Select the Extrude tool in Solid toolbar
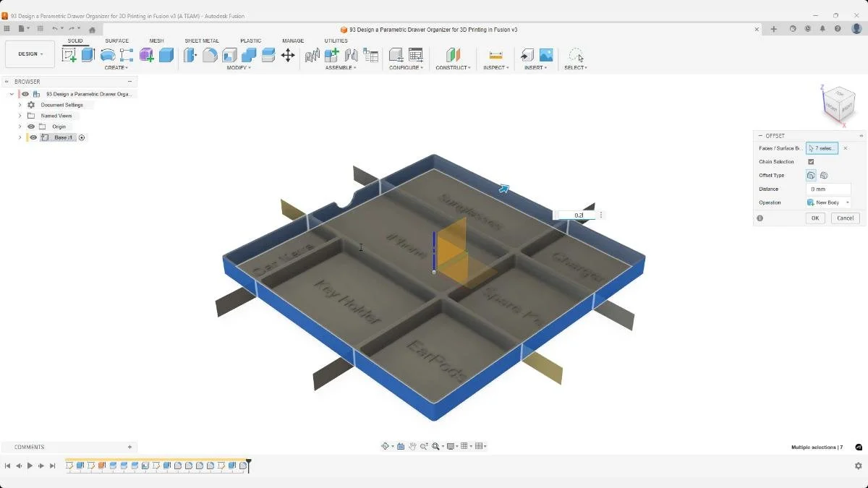 (86, 54)
